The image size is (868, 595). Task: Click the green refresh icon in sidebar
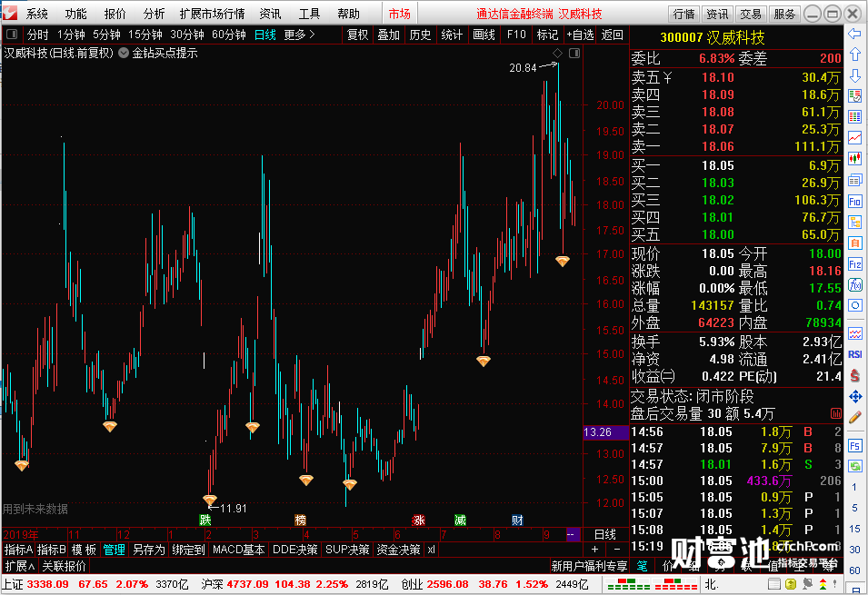[854, 466]
